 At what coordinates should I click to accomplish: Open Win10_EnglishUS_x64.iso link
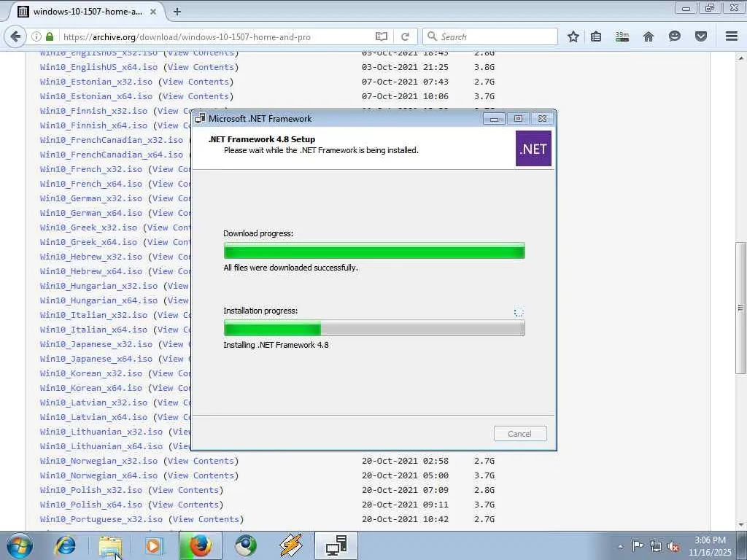[x=98, y=67]
